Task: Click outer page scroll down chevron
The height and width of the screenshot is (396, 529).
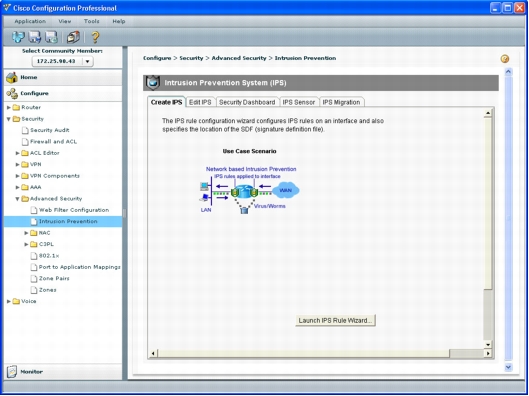Action: point(508,367)
